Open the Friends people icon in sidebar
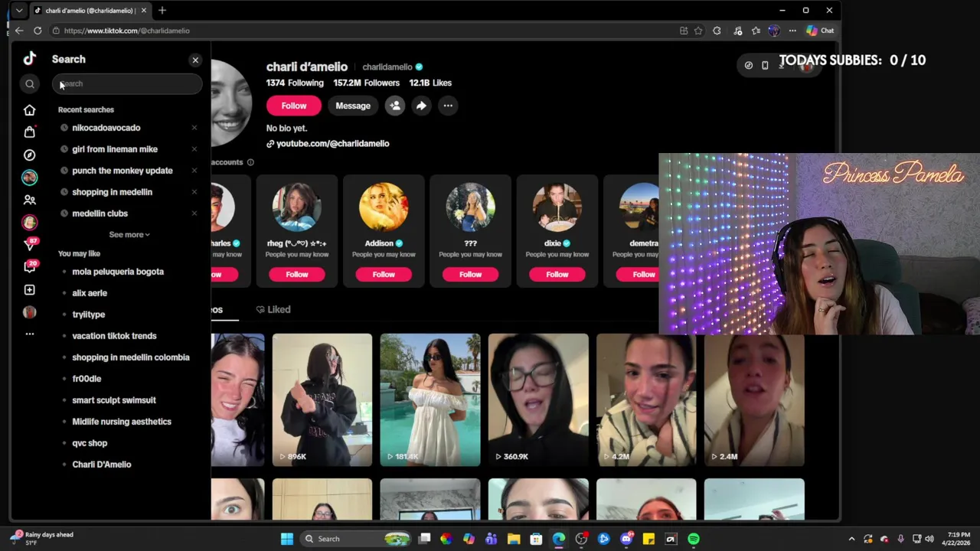This screenshot has height=551, width=980. coord(29,200)
